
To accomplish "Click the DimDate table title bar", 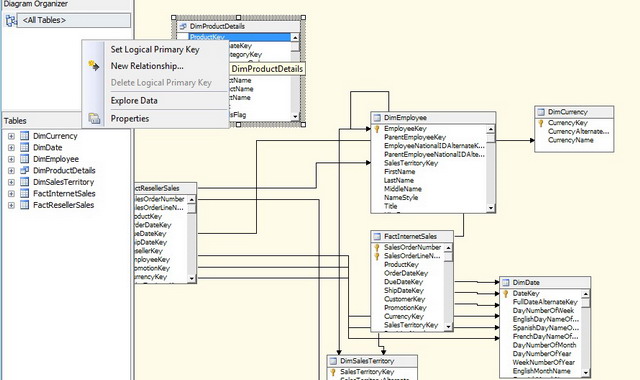I will (x=545, y=282).
